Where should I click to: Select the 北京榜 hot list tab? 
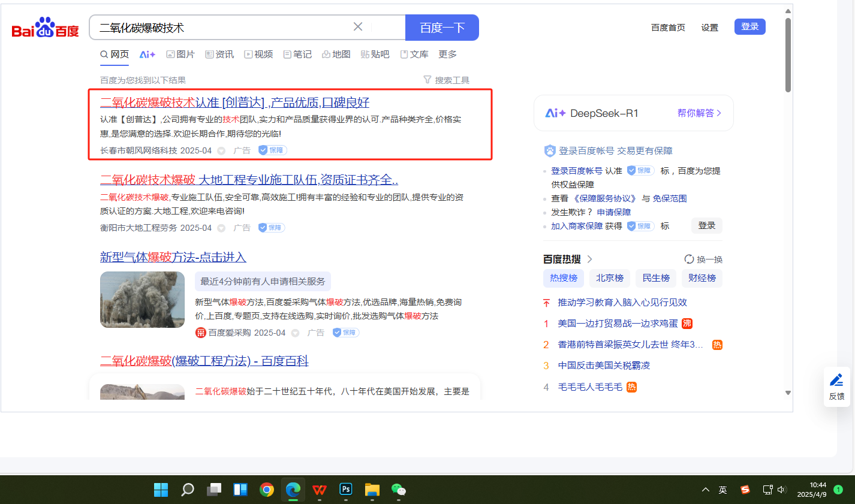tap(610, 278)
